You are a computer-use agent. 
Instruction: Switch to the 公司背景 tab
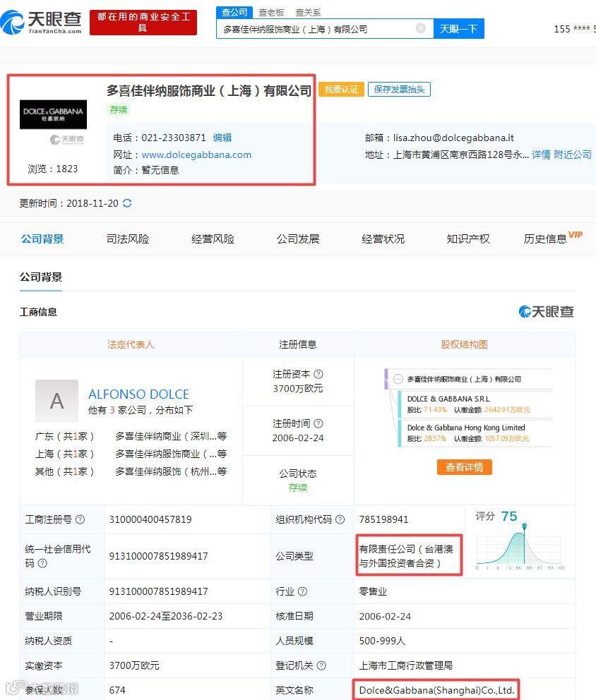pos(42,239)
